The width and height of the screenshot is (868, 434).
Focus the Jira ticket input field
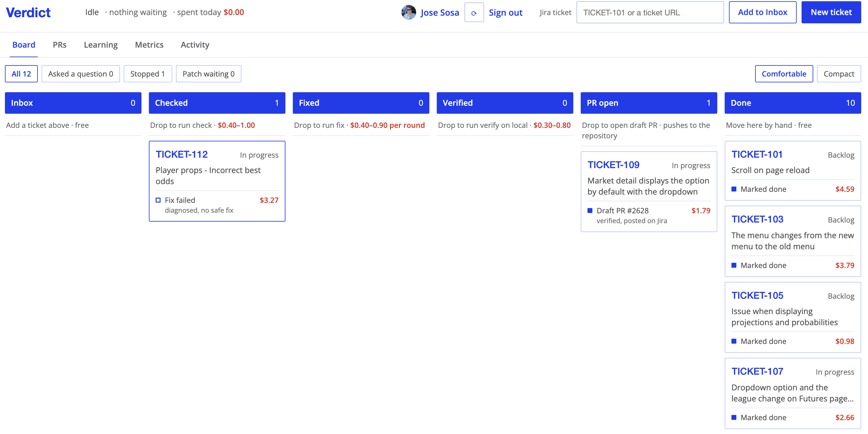[x=650, y=13]
